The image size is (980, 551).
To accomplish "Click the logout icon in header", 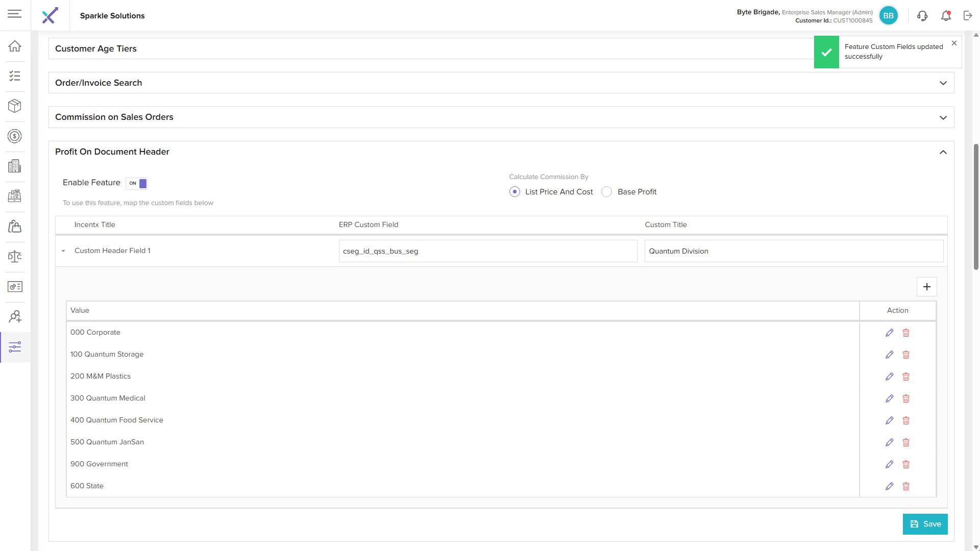I will [968, 16].
